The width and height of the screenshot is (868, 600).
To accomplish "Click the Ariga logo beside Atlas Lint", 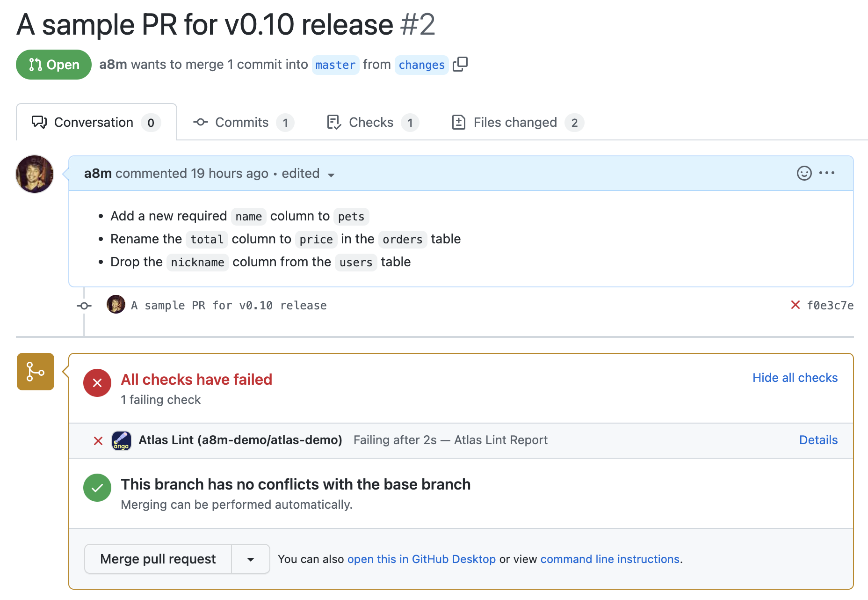I will pyautogui.click(x=121, y=440).
